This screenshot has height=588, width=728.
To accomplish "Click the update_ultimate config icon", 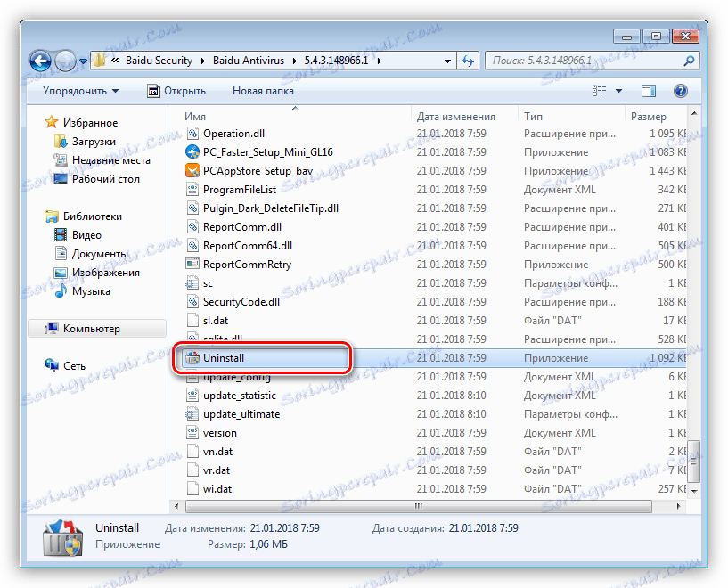I will [192, 414].
